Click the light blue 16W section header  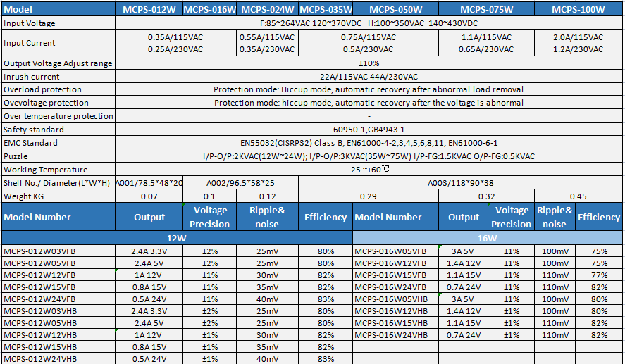pos(488,238)
